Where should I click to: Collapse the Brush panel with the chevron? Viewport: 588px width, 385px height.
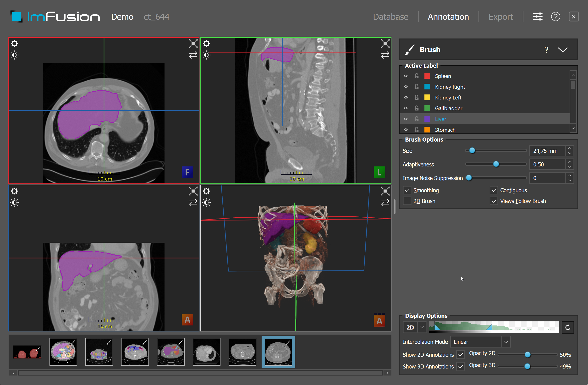click(563, 50)
